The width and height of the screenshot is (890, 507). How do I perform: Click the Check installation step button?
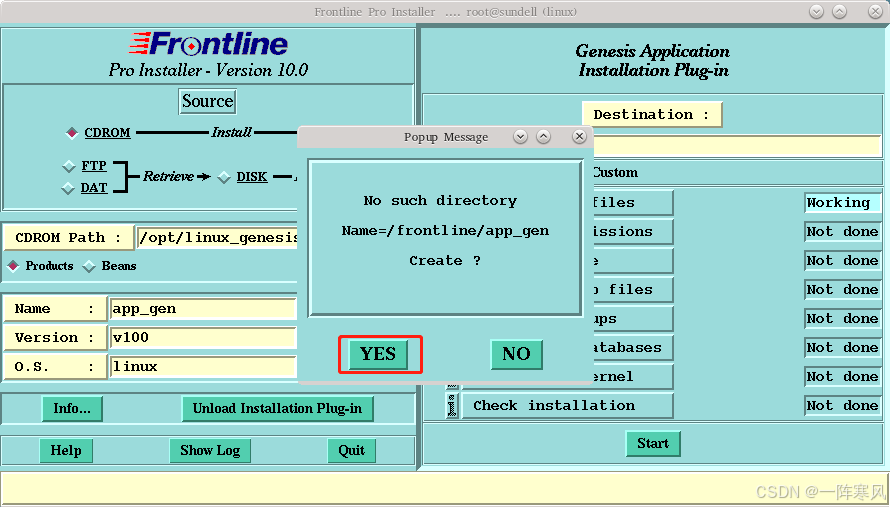(568, 406)
